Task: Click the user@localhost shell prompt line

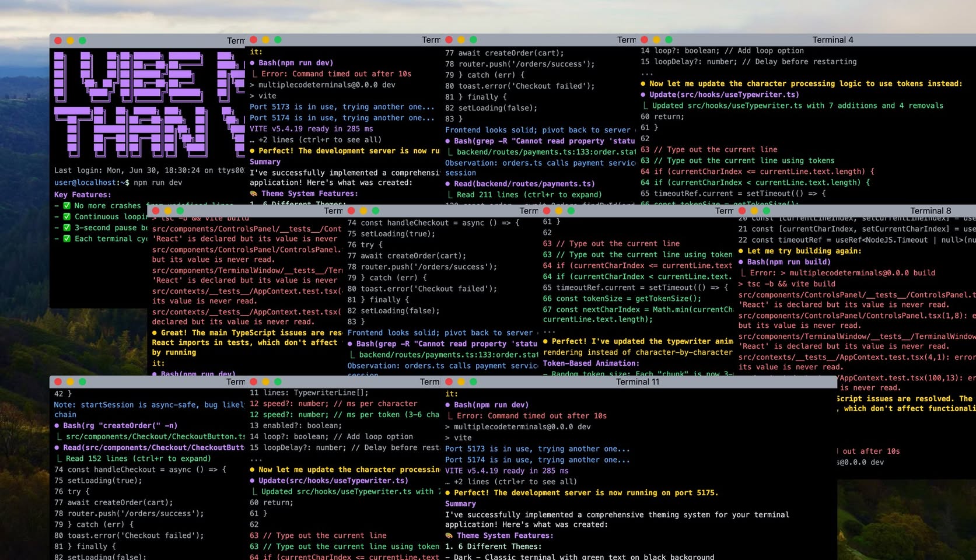Action: point(117,182)
